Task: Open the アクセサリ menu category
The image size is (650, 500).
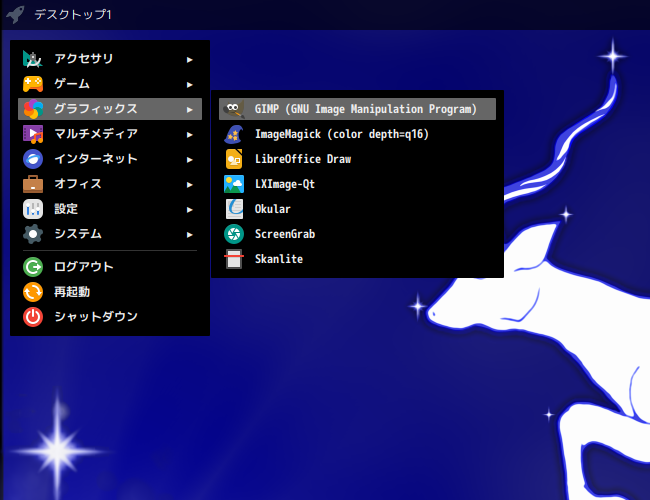Action: pos(110,59)
